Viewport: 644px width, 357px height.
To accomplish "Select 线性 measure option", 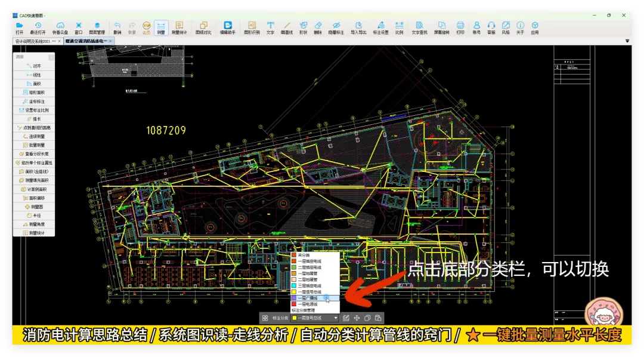I will click(x=33, y=75).
